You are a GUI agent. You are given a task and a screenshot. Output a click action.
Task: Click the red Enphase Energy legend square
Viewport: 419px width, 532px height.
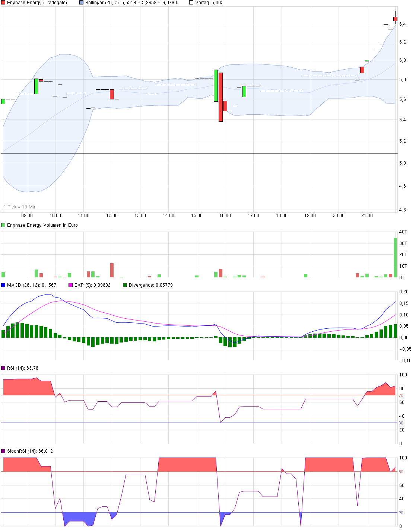click(x=3, y=3)
